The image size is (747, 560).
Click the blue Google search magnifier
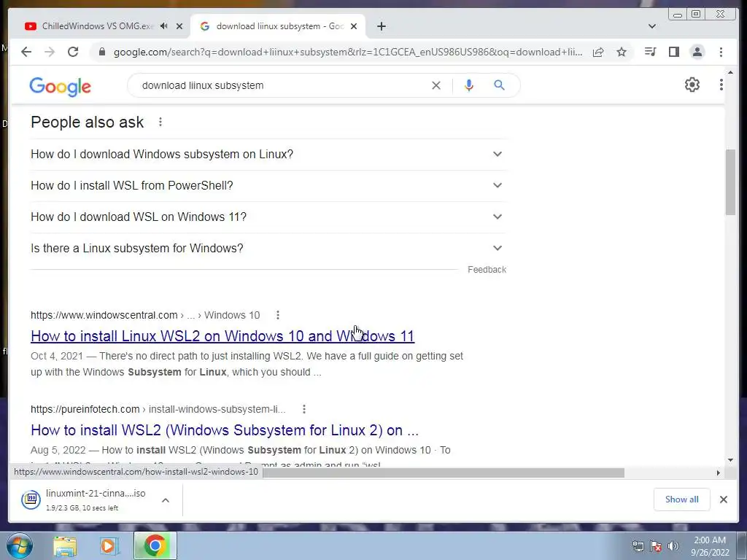pyautogui.click(x=499, y=85)
